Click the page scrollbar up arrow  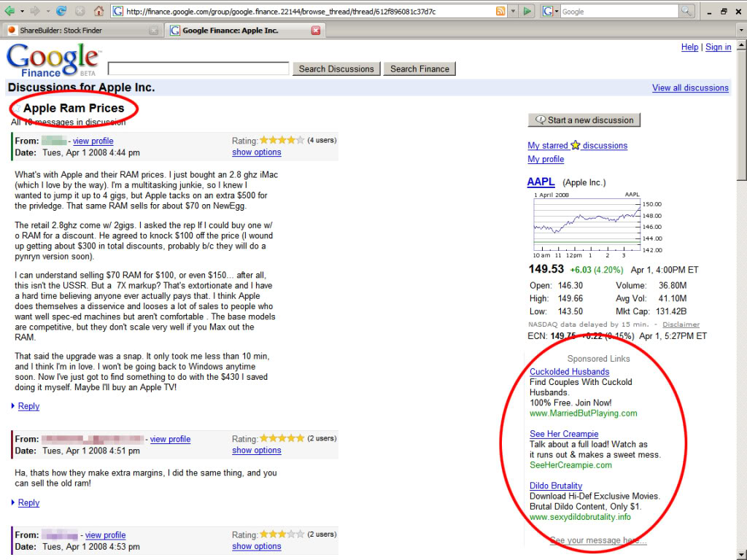[x=741, y=45]
